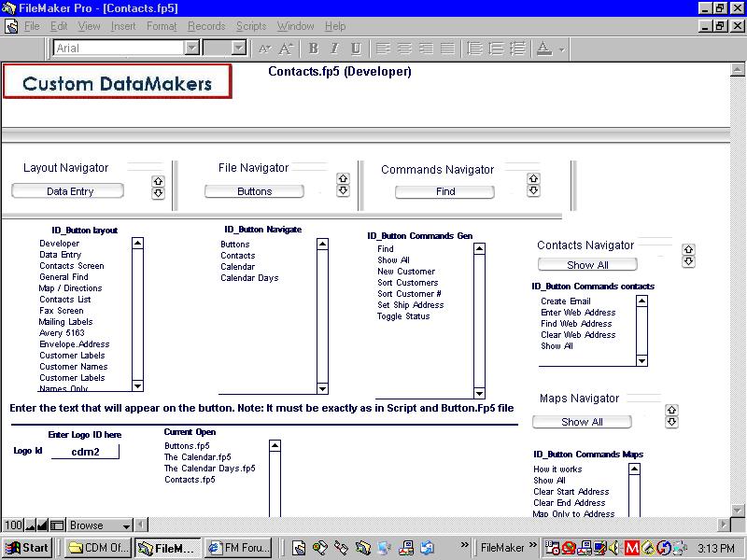Viewport: 747px width, 560px height.
Task: Click the Commands Navigator down arrow
Action: click(x=533, y=190)
